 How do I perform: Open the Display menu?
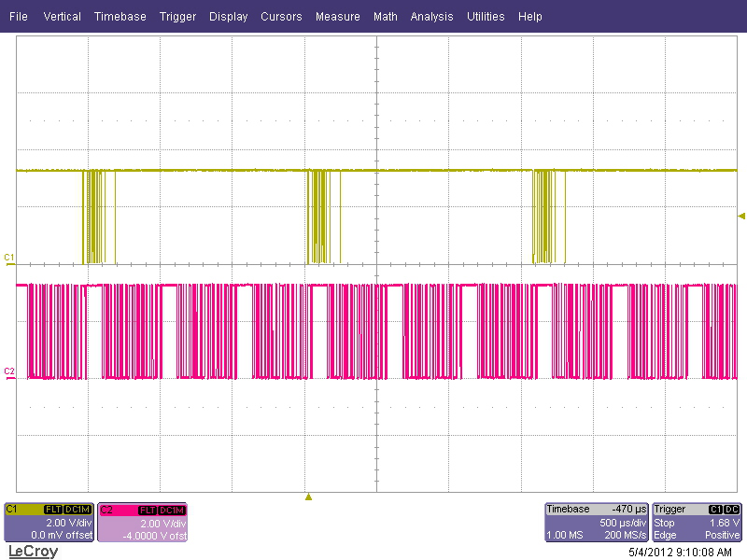click(228, 16)
